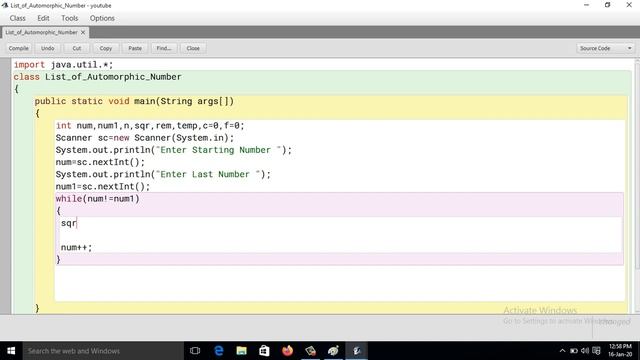Click the Paste button
Viewport: 640px width, 360px height.
[x=135, y=48]
